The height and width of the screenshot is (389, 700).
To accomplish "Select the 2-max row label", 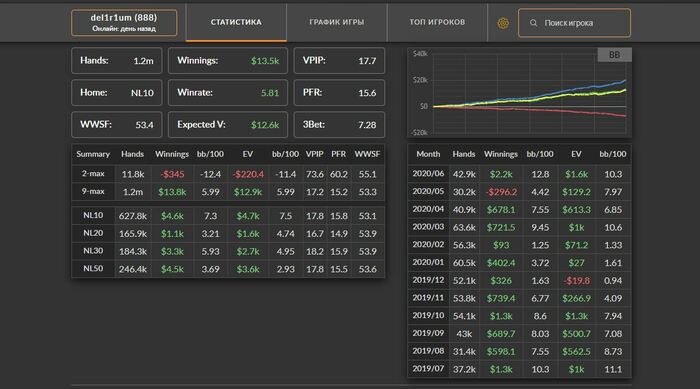I will [x=93, y=174].
